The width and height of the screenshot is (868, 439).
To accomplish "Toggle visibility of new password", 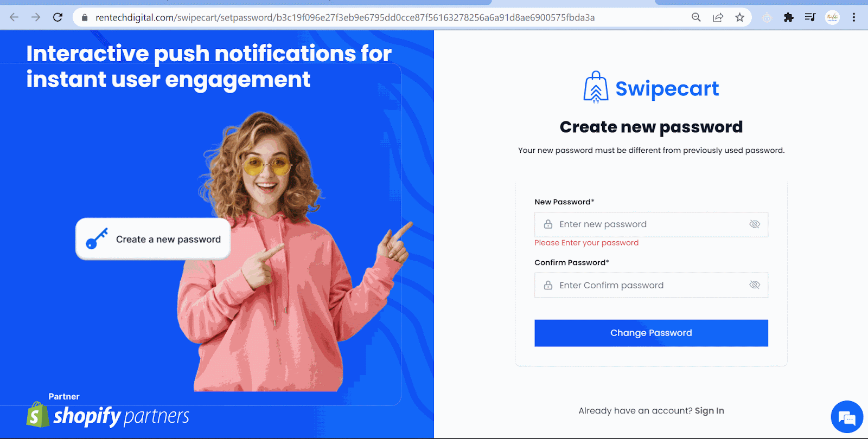I will [755, 224].
